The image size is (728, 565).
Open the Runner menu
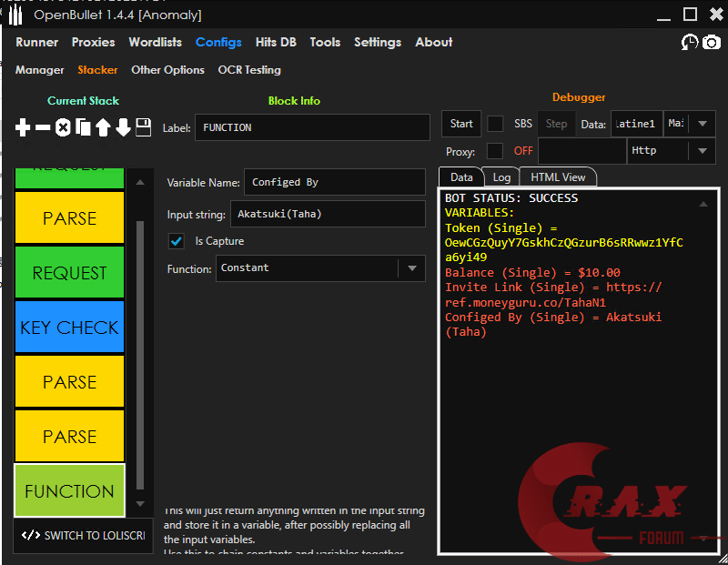click(x=37, y=42)
